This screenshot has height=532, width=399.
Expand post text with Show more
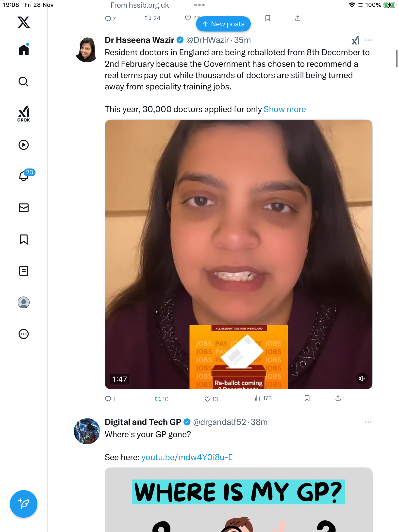coord(284,109)
